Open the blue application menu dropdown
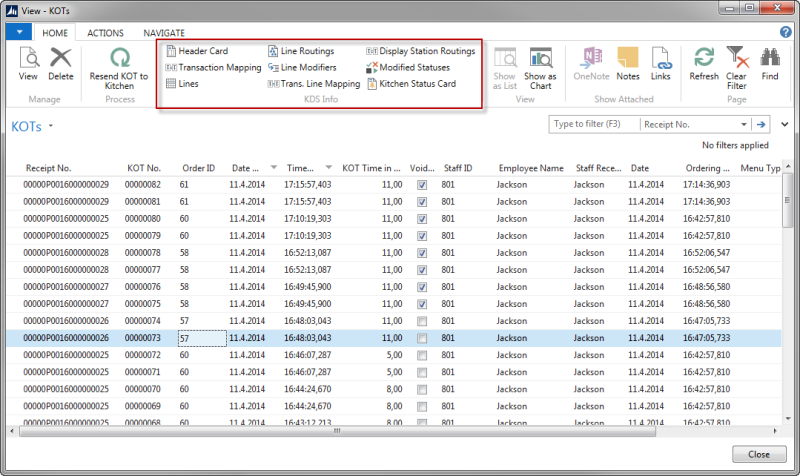This screenshot has height=476, width=800. (18, 33)
